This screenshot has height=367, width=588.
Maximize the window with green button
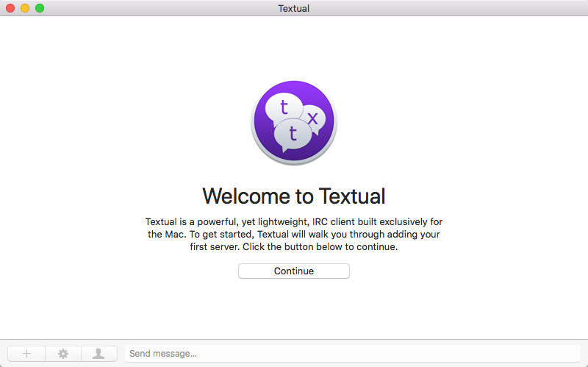click(x=40, y=8)
